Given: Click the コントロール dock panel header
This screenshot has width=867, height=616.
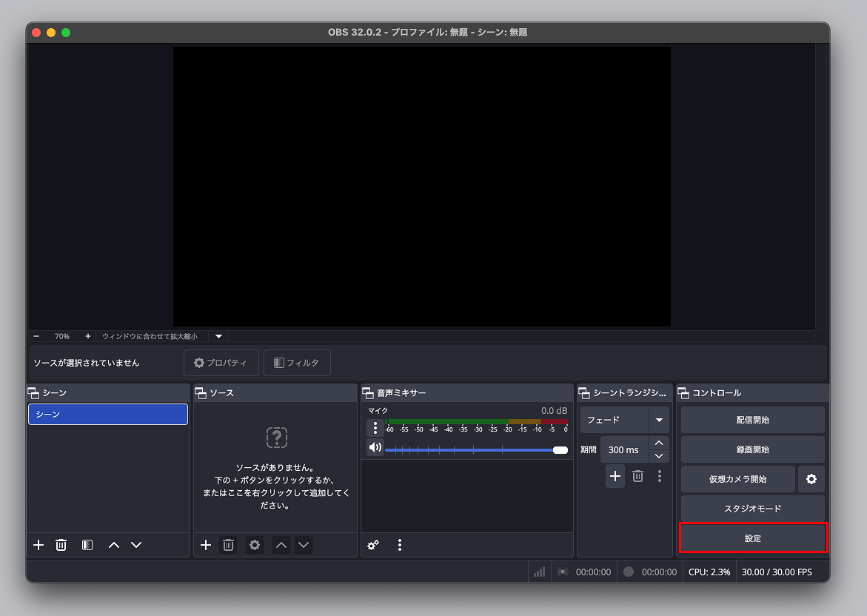Looking at the screenshot, I should pyautogui.click(x=752, y=392).
